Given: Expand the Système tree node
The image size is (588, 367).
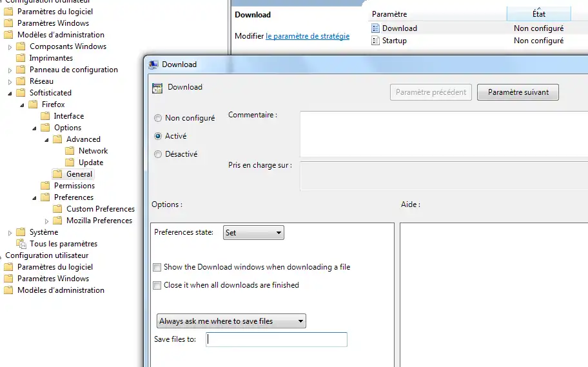Looking at the screenshot, I should 10,233.
